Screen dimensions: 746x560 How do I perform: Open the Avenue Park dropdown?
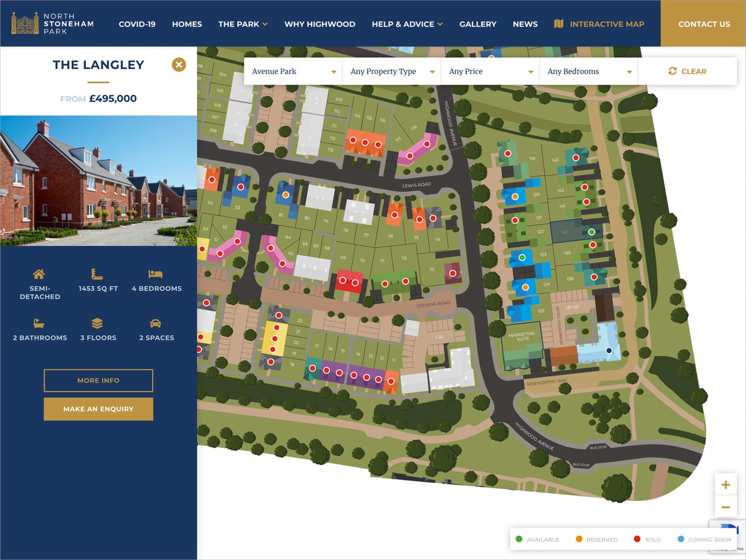293,72
